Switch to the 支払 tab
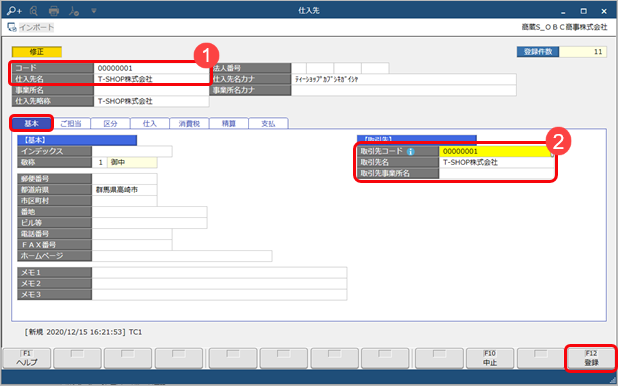Screen dimensions: 618x386 pyautogui.click(x=268, y=123)
